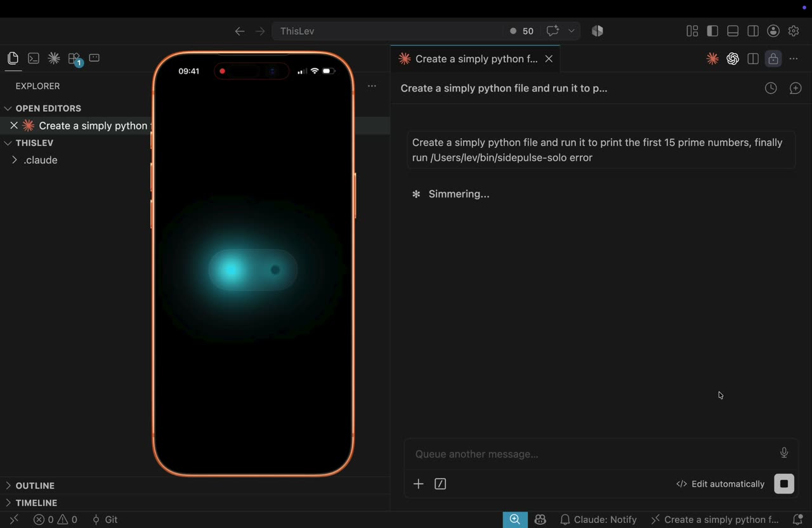This screenshot has height=528, width=812.
Task: Split the editor with the split icon
Action: coord(753,59)
